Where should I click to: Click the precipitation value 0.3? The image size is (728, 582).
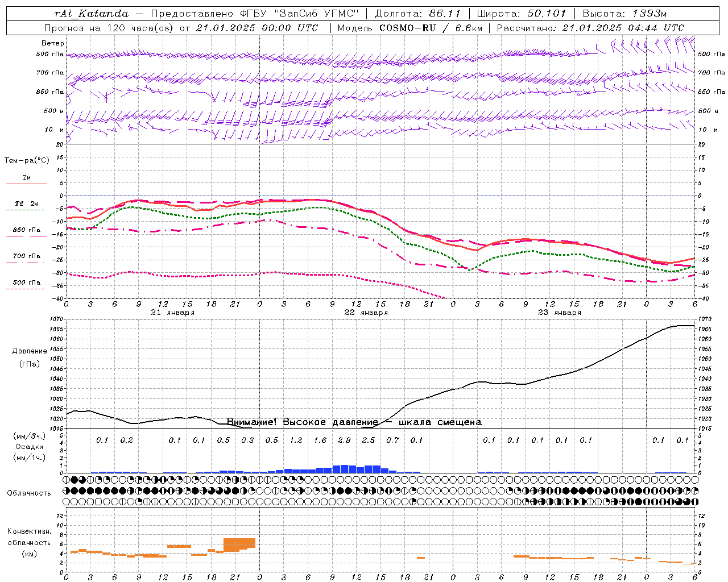click(x=247, y=440)
